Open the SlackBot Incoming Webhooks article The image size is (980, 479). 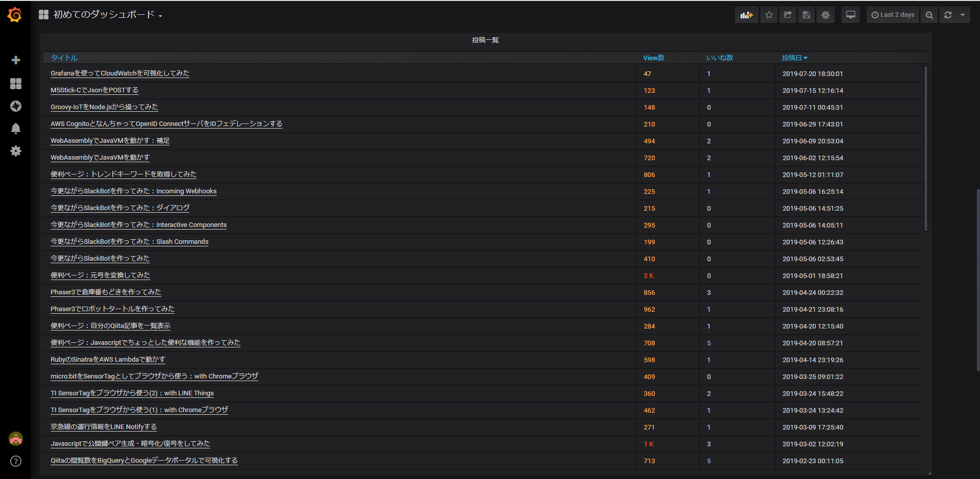point(134,191)
